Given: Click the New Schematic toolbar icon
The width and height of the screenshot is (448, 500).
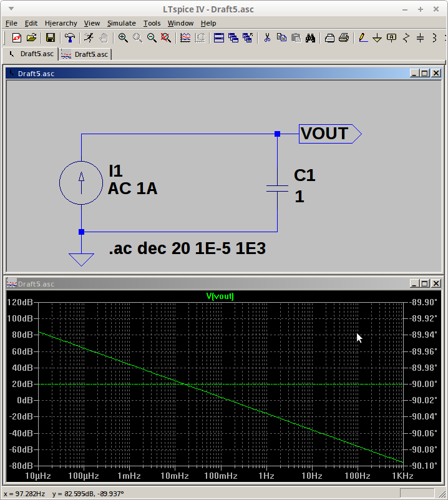Looking at the screenshot, I should point(17,37).
